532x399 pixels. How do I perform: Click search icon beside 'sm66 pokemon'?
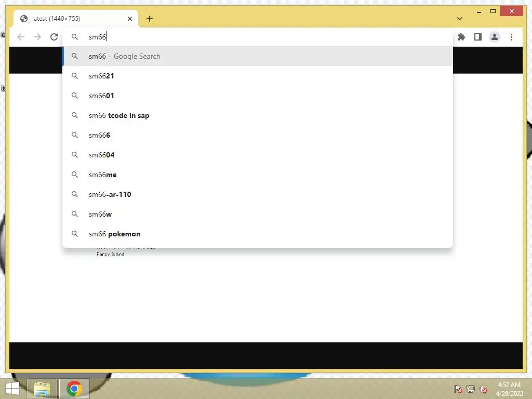coord(75,234)
